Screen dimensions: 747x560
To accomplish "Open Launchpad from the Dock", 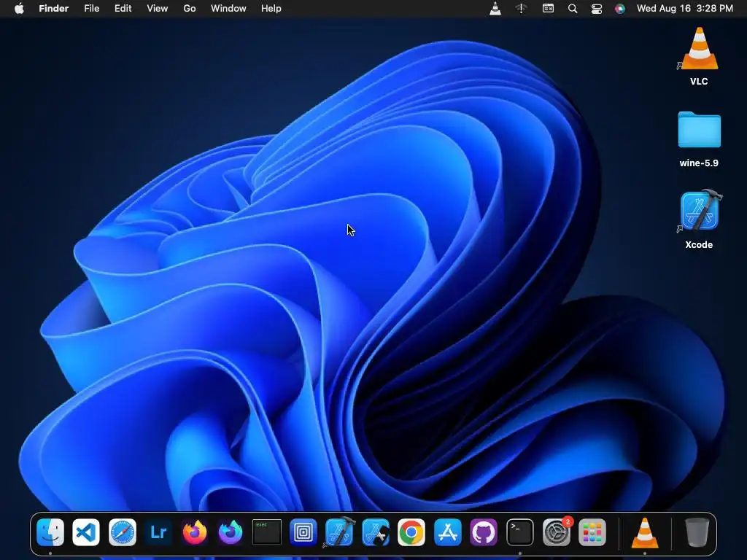I will click(x=592, y=532).
